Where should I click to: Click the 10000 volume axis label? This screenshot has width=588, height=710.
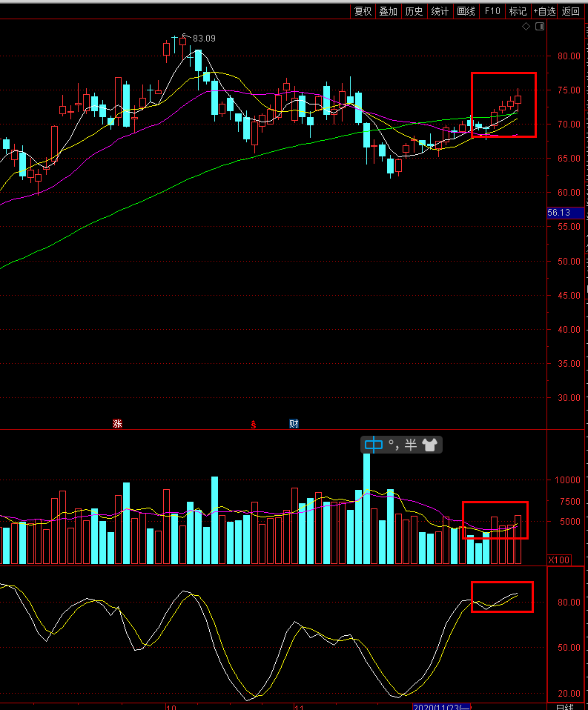click(567, 480)
